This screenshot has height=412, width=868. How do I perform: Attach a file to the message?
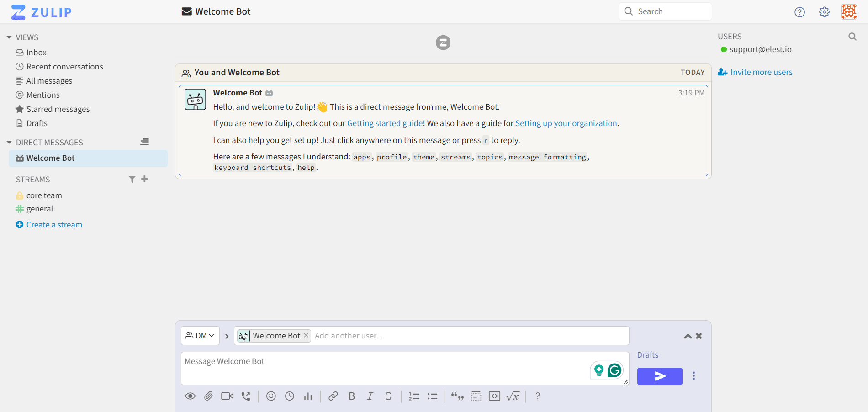(209, 396)
